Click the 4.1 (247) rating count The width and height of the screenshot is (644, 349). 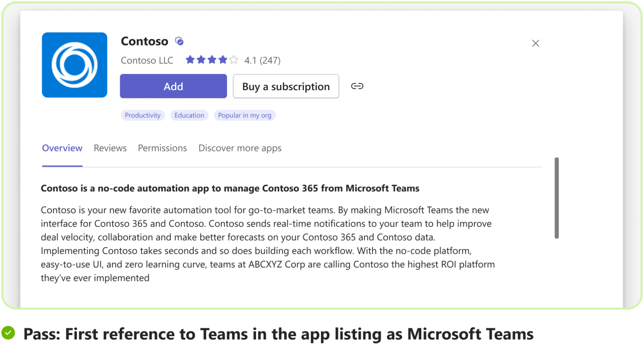click(261, 60)
